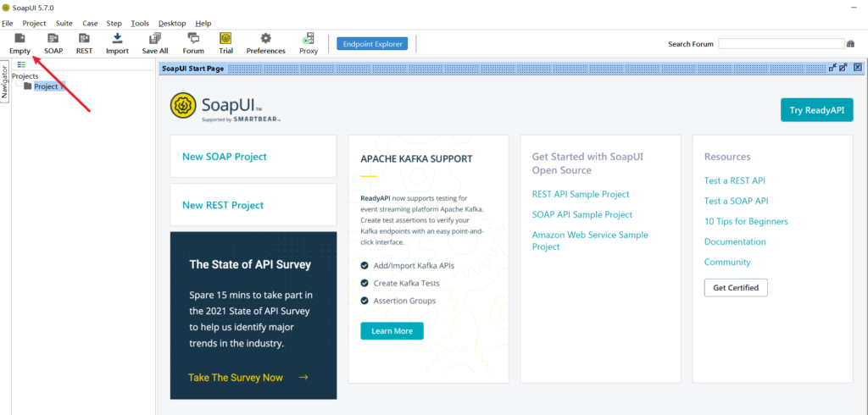The width and height of the screenshot is (868, 415).
Task: Open the File menu
Action: coord(7,23)
